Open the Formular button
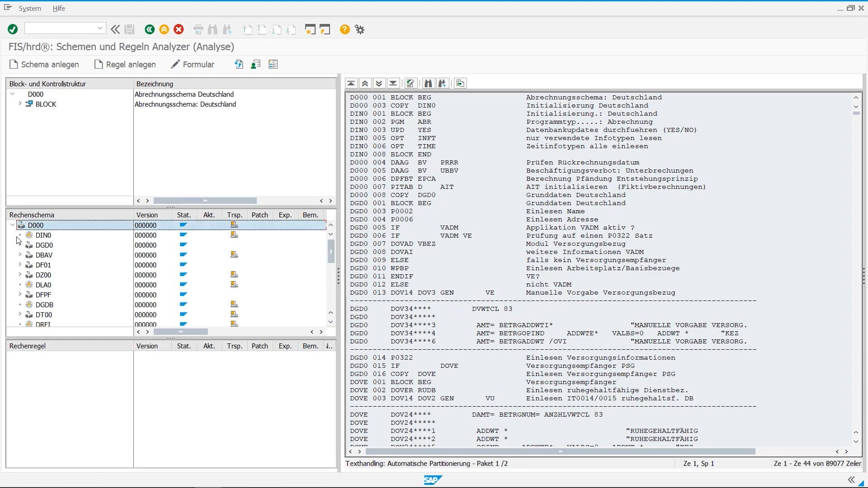Viewport: 868px width, 488px height. click(193, 64)
